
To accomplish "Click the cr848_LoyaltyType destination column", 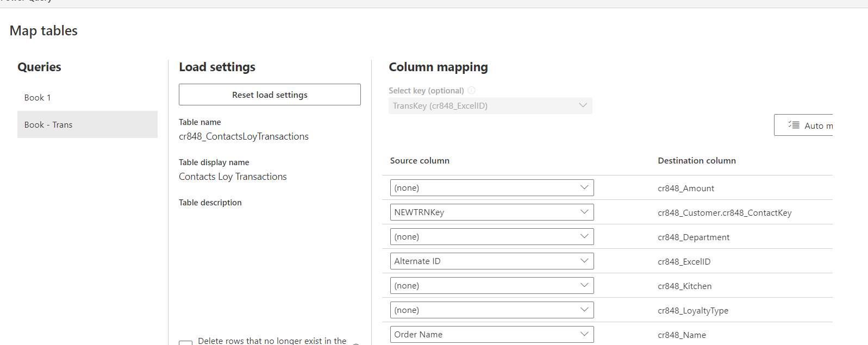I will click(x=693, y=311).
